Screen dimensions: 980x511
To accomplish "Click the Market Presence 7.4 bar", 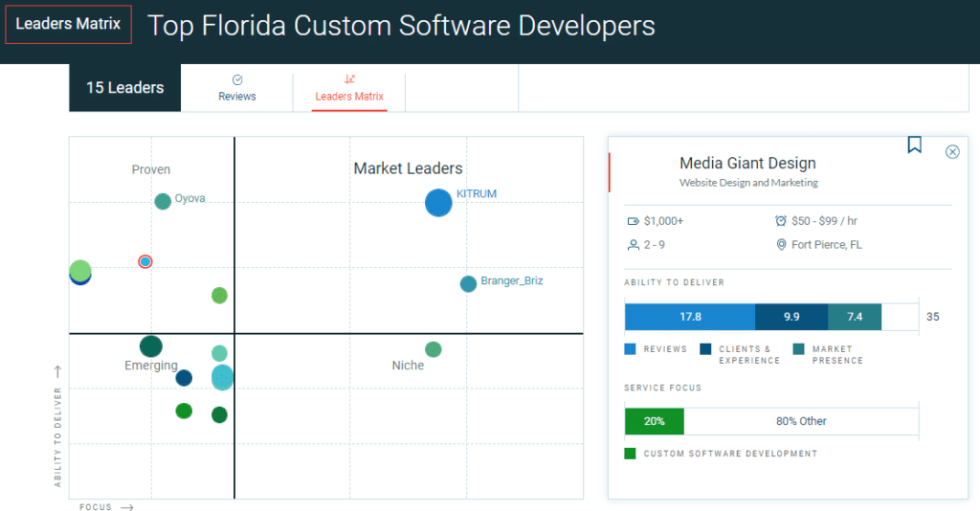I will coord(855,317).
